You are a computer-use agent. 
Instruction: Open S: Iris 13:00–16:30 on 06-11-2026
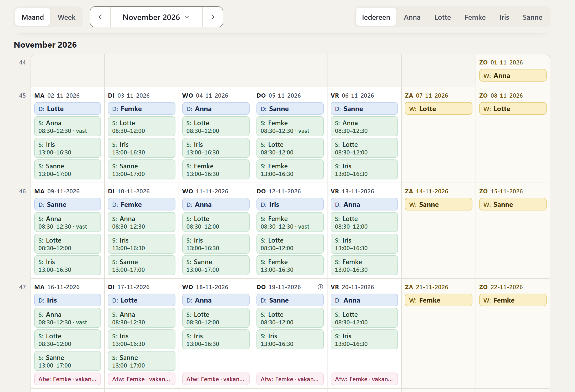(364, 170)
